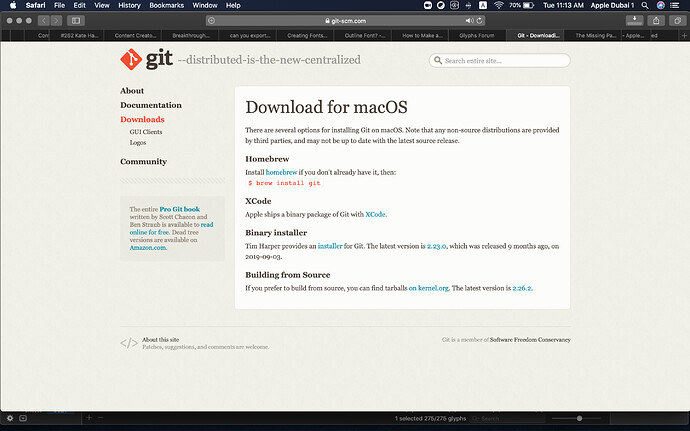Open the Downloads sidebar link

(x=142, y=119)
